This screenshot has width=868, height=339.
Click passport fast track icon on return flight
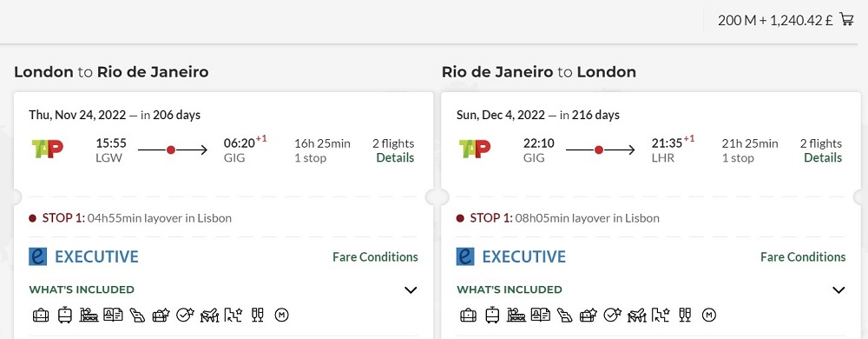(540, 316)
